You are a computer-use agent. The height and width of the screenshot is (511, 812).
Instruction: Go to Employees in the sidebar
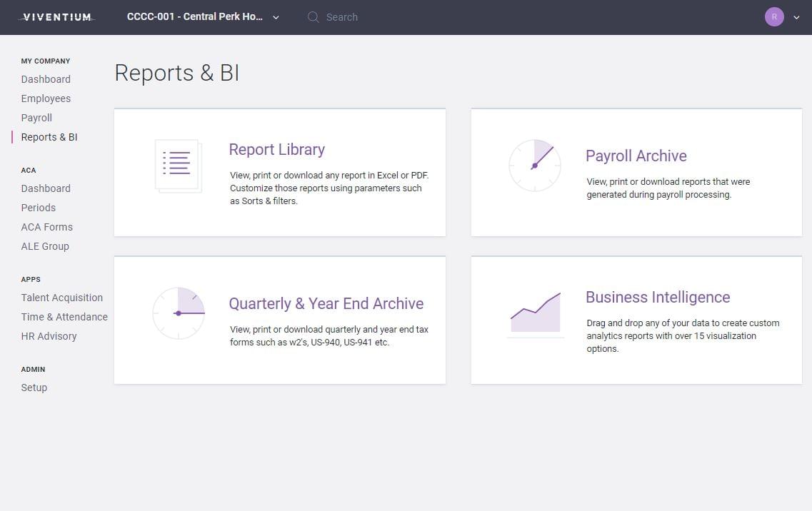46,98
